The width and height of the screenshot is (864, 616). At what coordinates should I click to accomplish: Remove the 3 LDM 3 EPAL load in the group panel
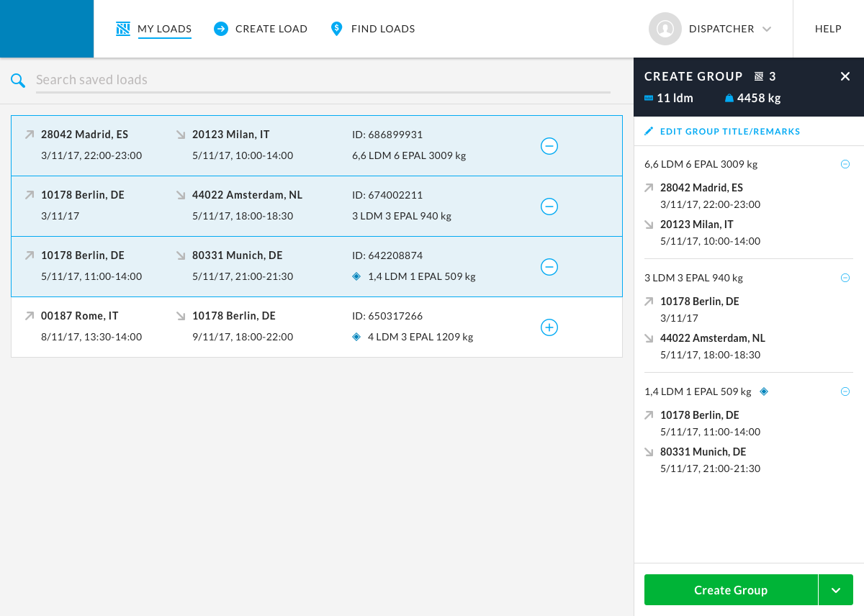tap(845, 278)
